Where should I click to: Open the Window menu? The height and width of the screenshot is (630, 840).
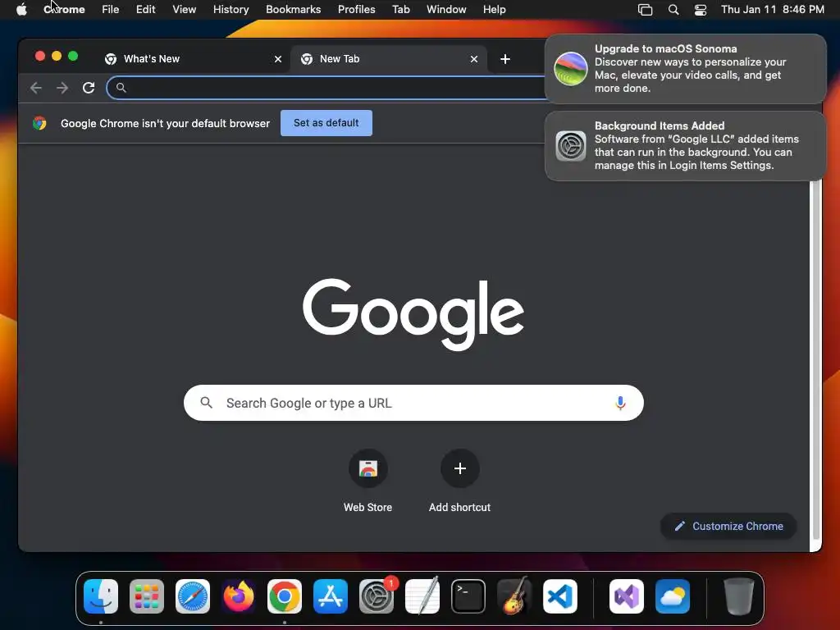[x=446, y=10]
